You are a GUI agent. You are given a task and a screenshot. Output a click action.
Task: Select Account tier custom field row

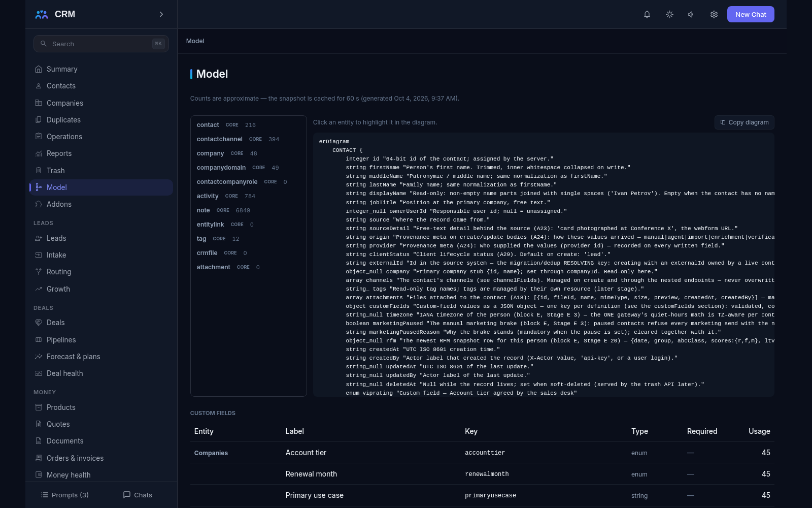482,453
